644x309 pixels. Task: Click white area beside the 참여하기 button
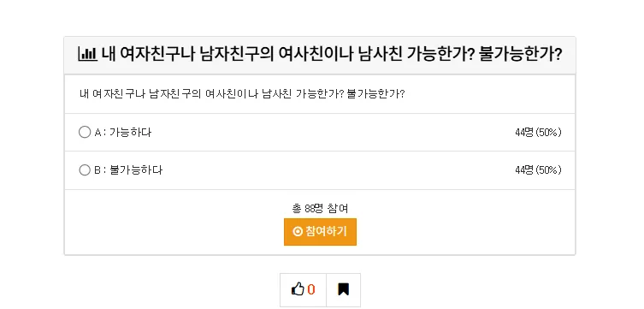pyautogui.click(x=452, y=232)
